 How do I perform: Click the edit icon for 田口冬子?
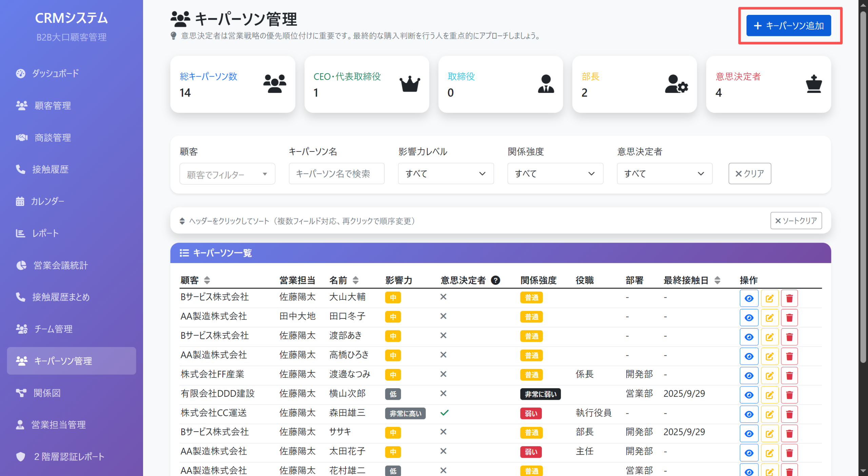(x=770, y=317)
